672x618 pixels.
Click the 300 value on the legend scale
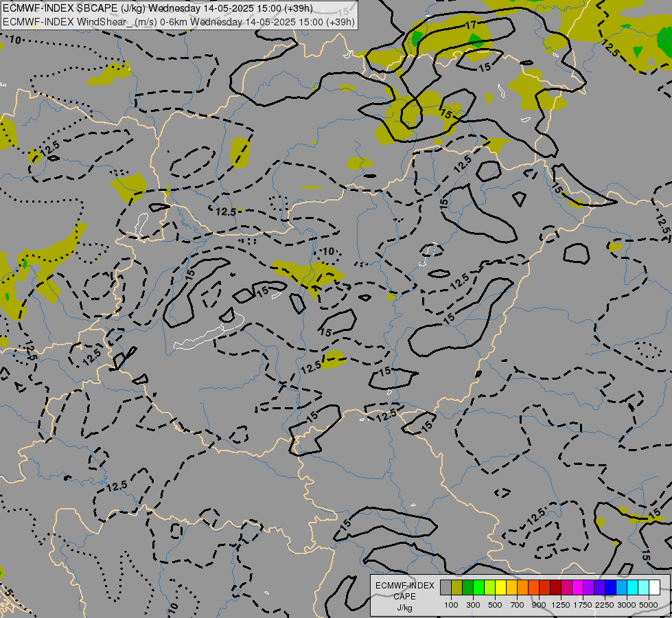click(x=473, y=605)
